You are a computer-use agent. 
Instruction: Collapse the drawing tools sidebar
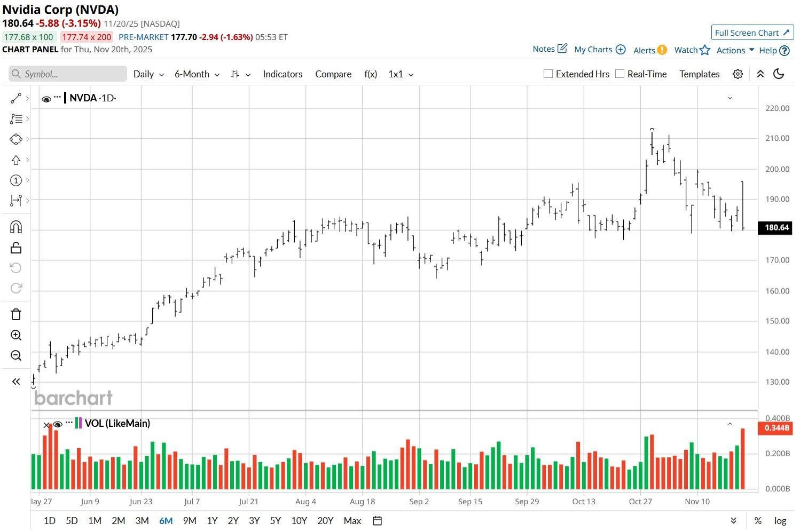tap(16, 382)
